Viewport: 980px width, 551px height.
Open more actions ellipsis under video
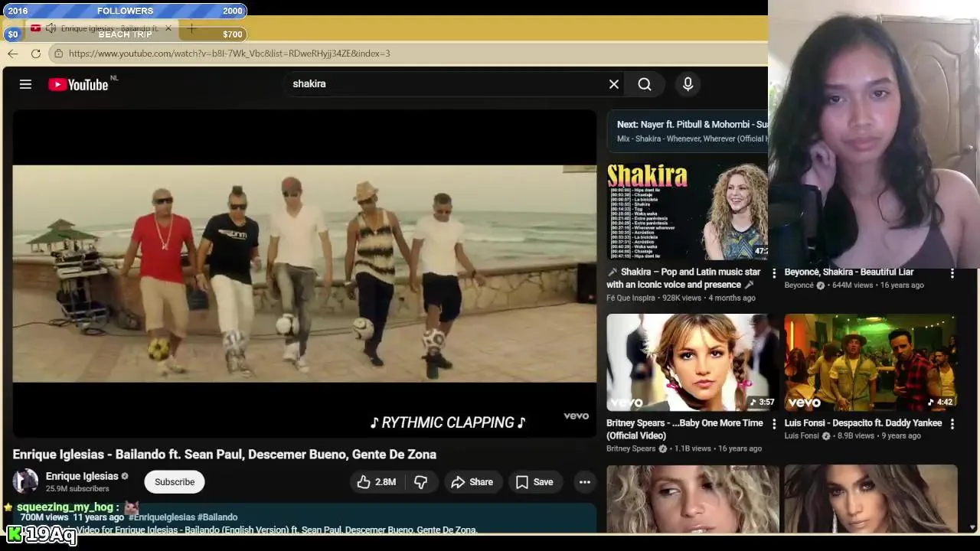tap(584, 482)
